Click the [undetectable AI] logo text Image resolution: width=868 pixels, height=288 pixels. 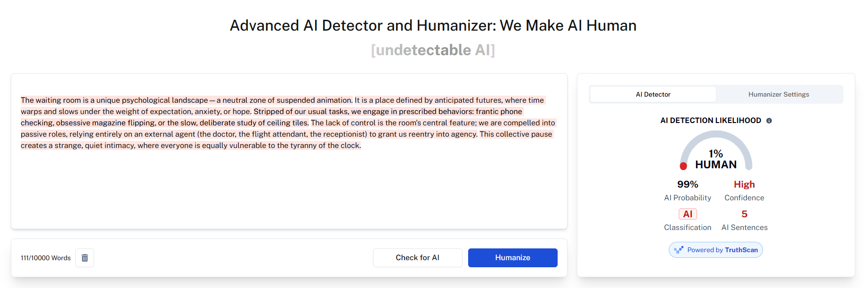click(433, 50)
